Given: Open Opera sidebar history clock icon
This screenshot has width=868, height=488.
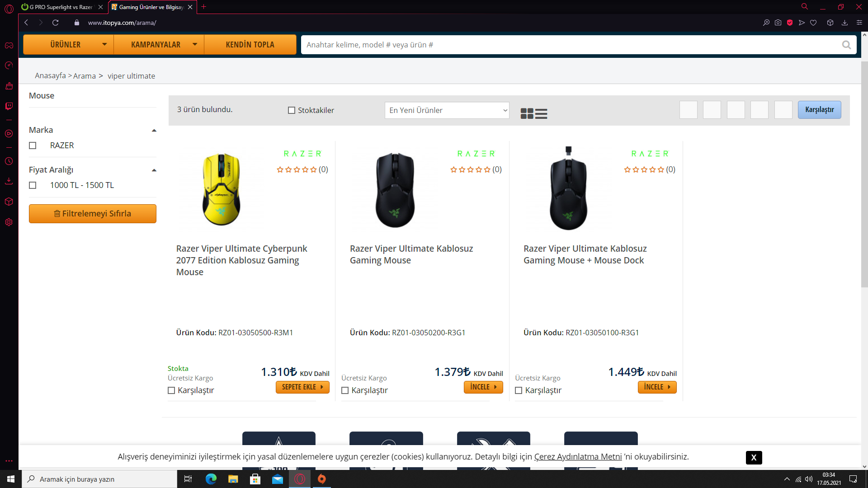Looking at the screenshot, I should pos(9,161).
